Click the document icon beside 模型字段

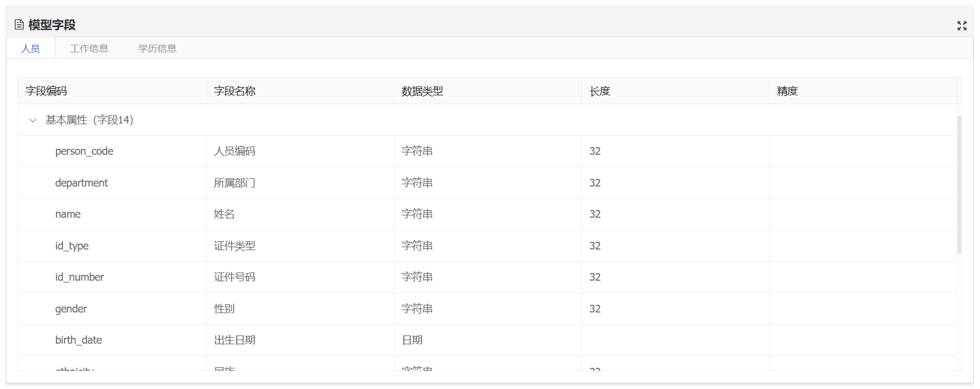[19, 25]
